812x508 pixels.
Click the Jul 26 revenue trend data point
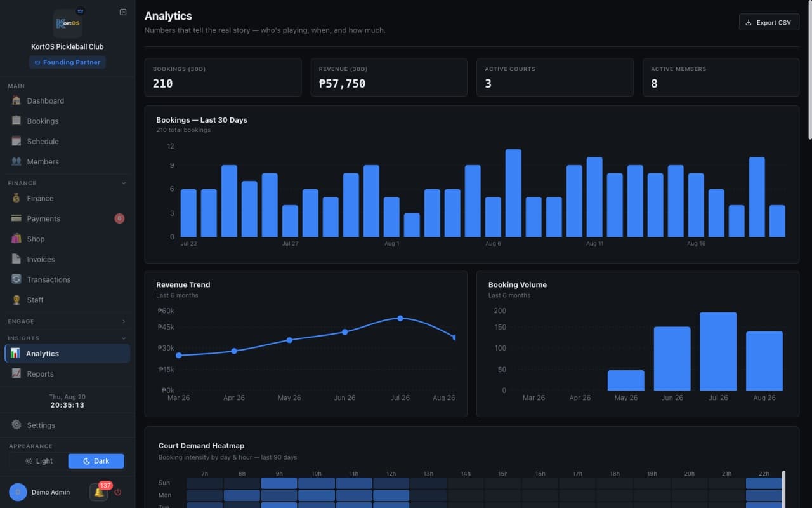click(x=400, y=318)
